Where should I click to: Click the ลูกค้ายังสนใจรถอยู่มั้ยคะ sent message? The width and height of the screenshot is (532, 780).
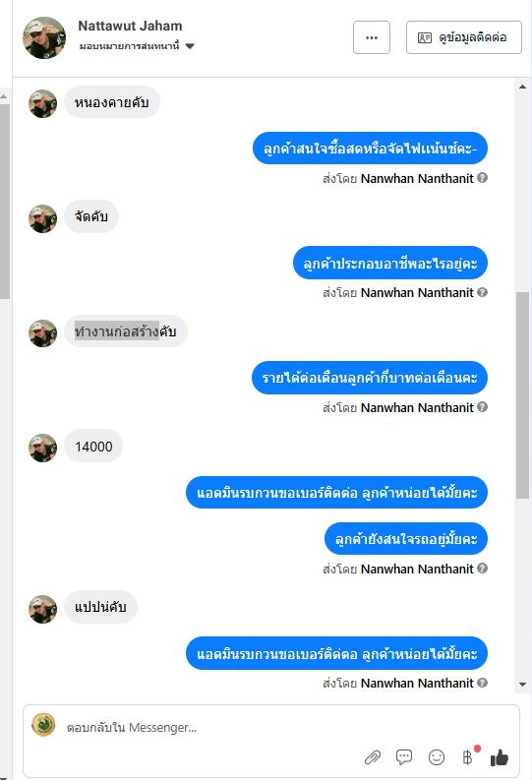(x=406, y=539)
